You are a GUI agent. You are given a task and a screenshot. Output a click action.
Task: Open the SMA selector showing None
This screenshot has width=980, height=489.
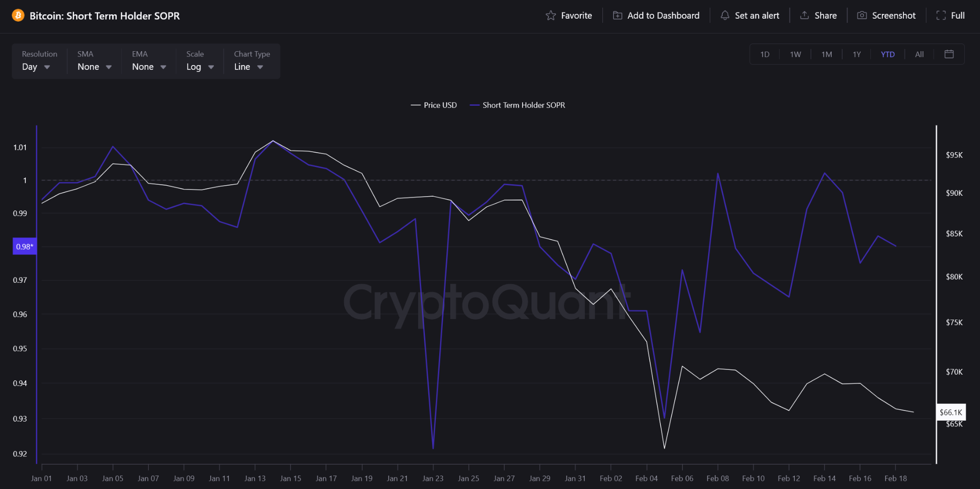(92, 67)
